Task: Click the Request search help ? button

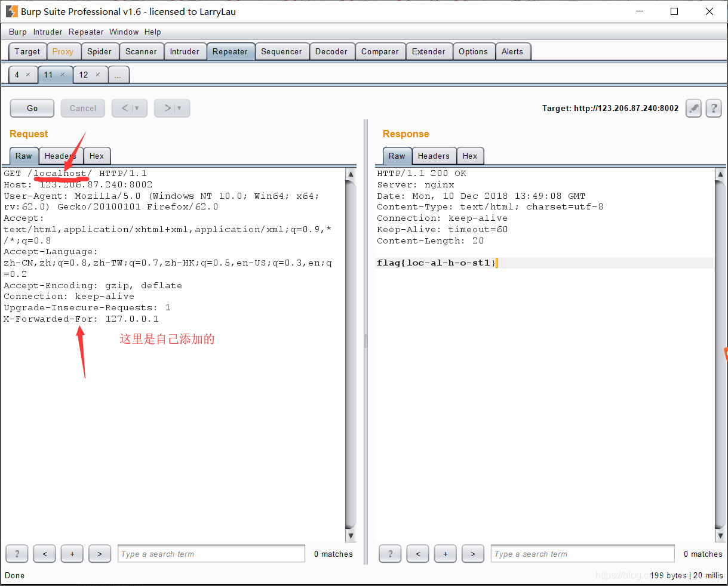Action: (x=17, y=554)
